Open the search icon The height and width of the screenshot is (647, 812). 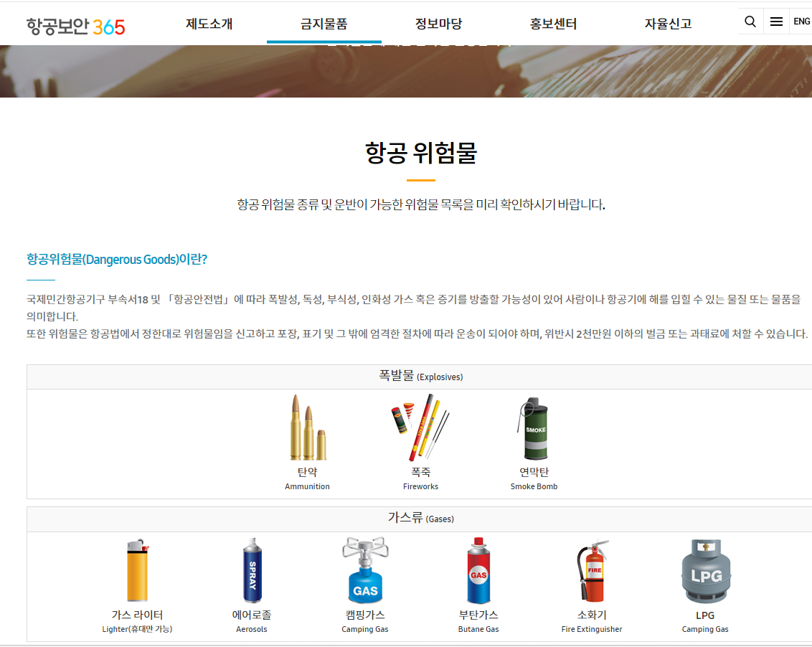[750, 21]
